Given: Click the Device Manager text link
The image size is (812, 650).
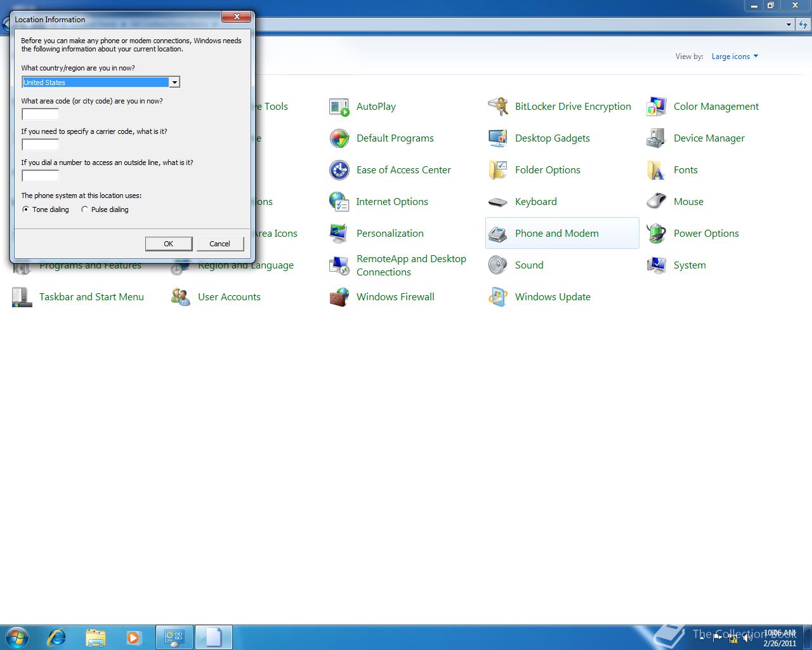Looking at the screenshot, I should pyautogui.click(x=709, y=138).
